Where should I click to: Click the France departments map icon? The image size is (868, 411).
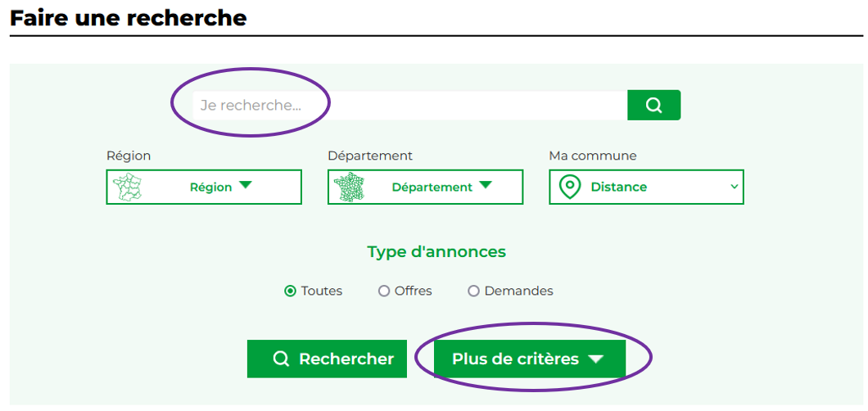pos(350,187)
